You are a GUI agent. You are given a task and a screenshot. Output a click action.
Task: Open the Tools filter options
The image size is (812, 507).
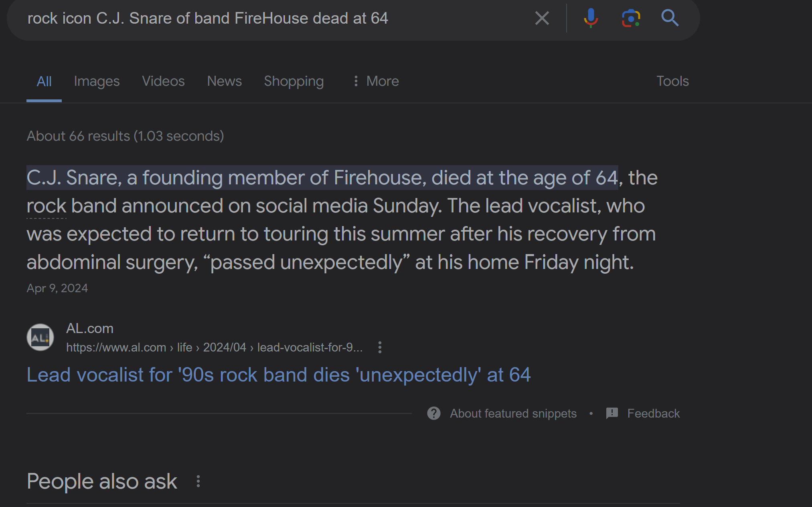672,81
